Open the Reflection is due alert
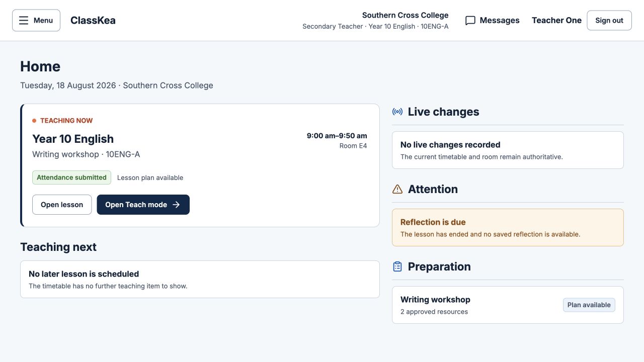Image resolution: width=644 pixels, height=362 pixels. click(x=508, y=228)
